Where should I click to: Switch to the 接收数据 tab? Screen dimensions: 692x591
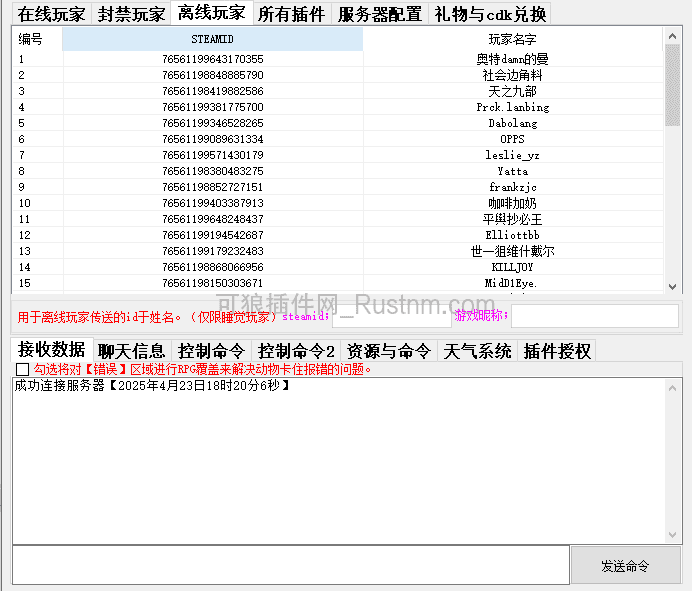[x=52, y=350]
